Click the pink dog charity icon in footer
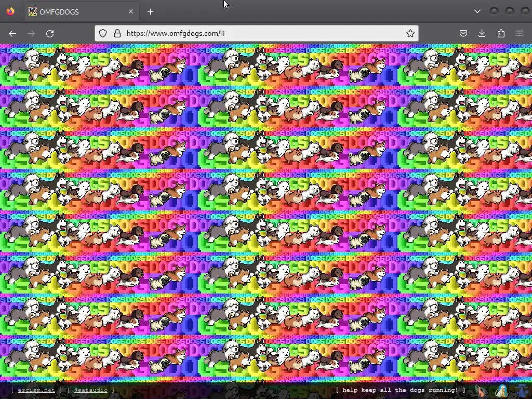Screen dimensions: 532x399 pyautogui.click(x=480, y=391)
